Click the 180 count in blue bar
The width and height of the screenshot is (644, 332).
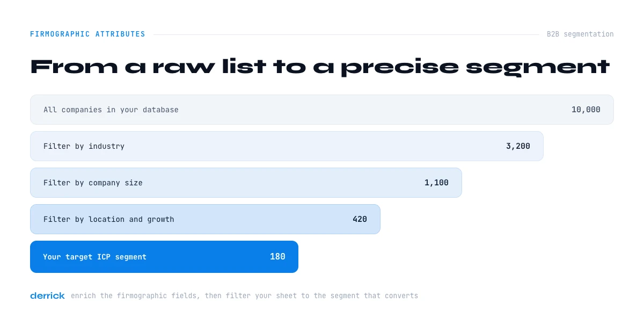click(x=277, y=257)
